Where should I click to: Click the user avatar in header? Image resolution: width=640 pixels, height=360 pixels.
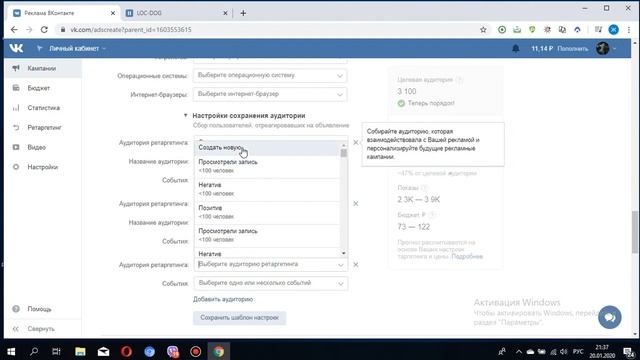[602, 48]
